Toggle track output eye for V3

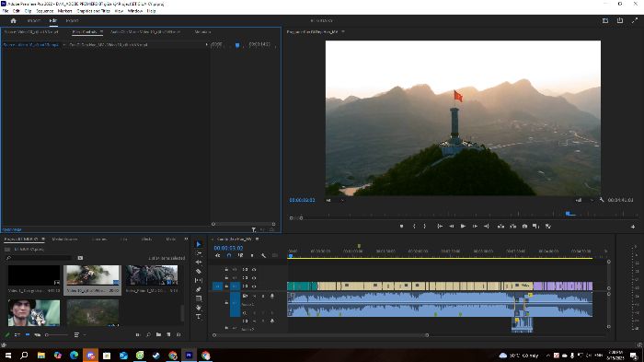click(254, 270)
